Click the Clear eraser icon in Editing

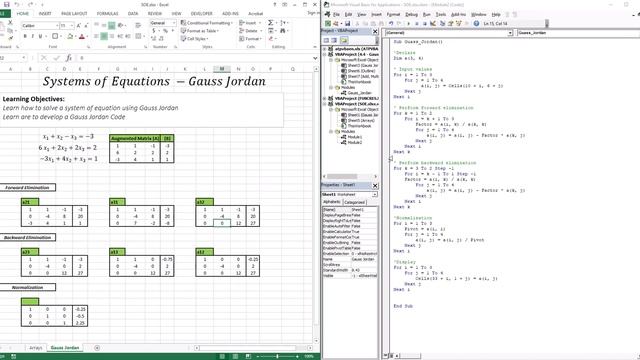coord(271,38)
